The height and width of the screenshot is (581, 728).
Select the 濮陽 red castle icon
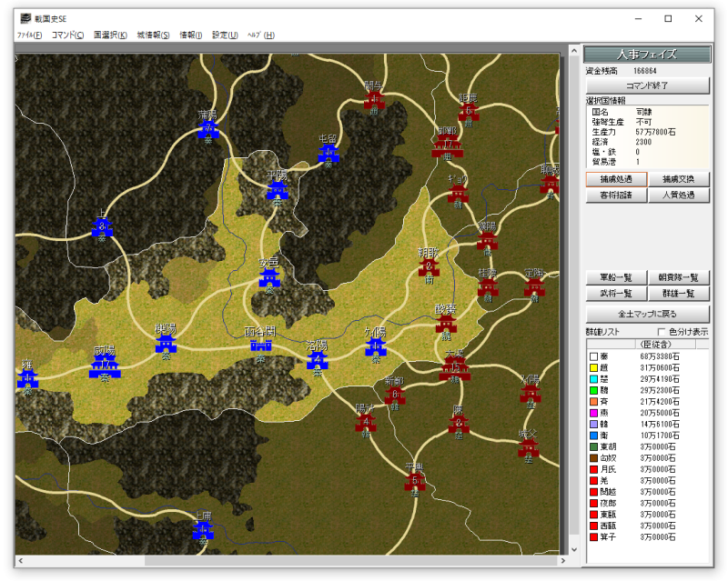tap(487, 240)
